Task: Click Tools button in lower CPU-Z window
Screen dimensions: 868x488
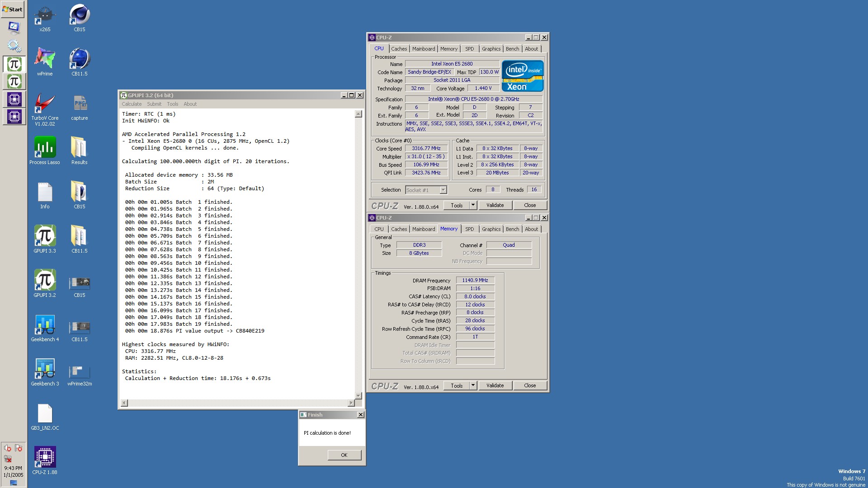Action: click(x=457, y=385)
